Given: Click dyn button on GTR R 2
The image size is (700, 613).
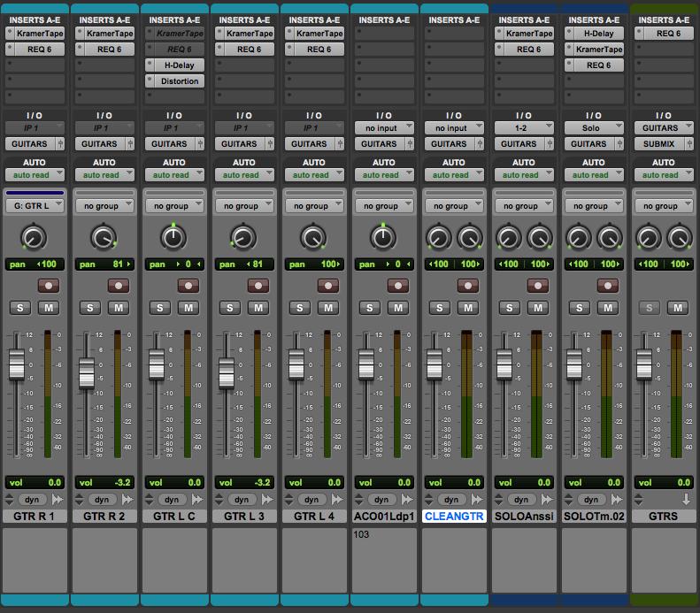Looking at the screenshot, I should (102, 499).
